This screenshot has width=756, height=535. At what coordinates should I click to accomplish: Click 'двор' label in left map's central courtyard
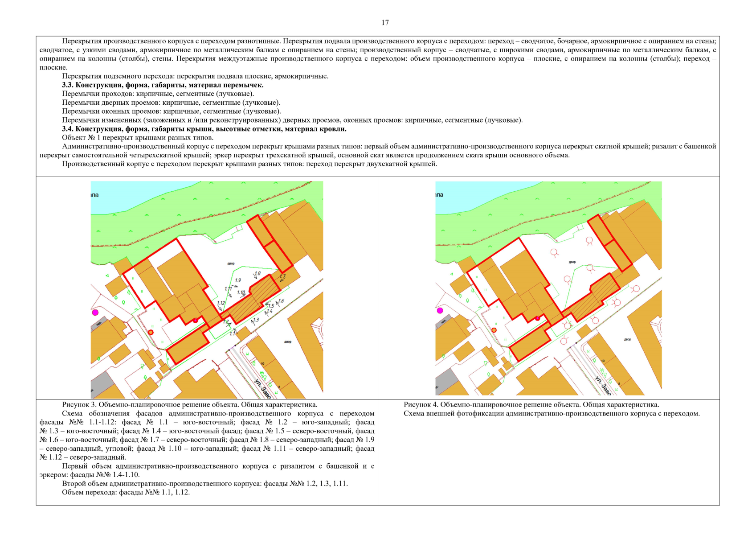[231, 263]
